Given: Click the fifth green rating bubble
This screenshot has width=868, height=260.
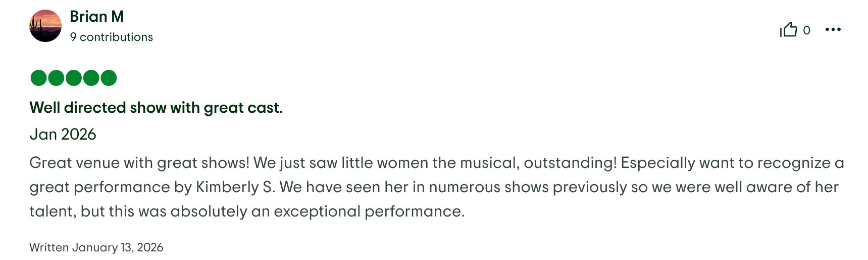Looking at the screenshot, I should [109, 78].
